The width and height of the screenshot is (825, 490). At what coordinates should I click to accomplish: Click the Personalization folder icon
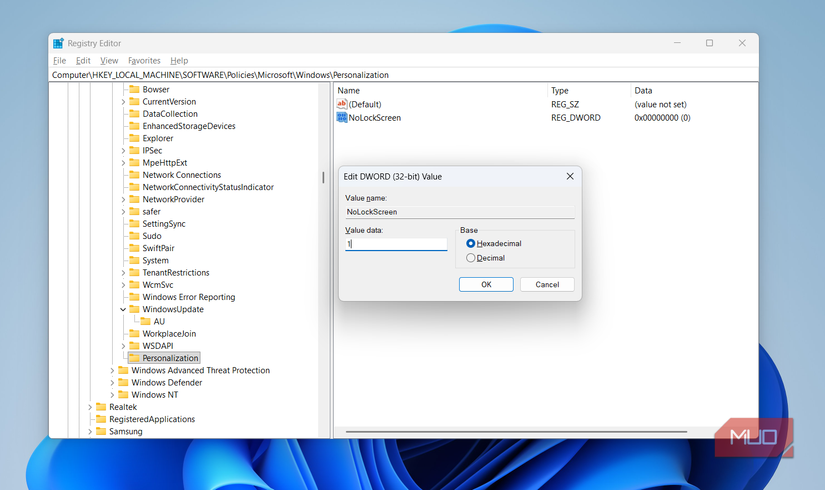coord(135,358)
